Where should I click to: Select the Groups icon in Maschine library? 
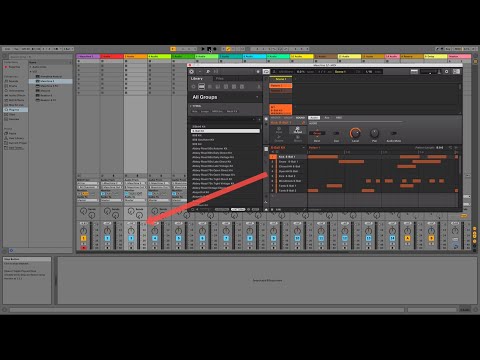click(x=201, y=87)
